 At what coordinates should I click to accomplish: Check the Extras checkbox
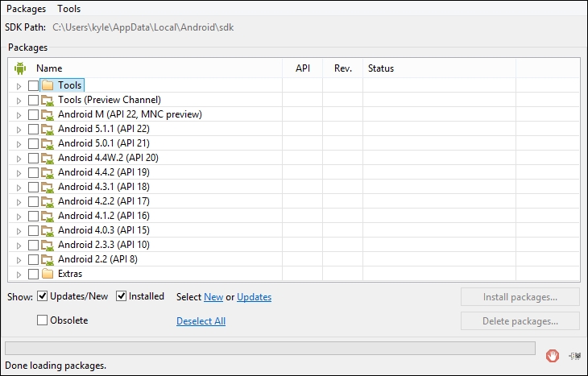coord(33,274)
